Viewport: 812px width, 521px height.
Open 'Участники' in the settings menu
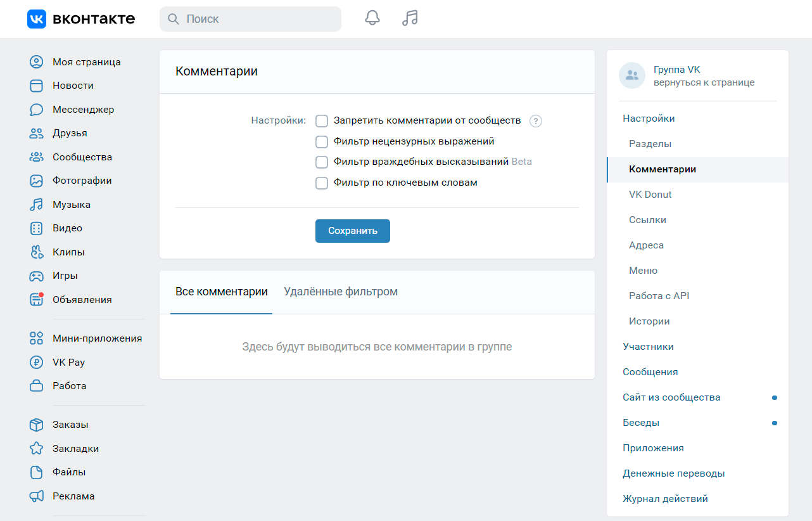pyautogui.click(x=648, y=347)
